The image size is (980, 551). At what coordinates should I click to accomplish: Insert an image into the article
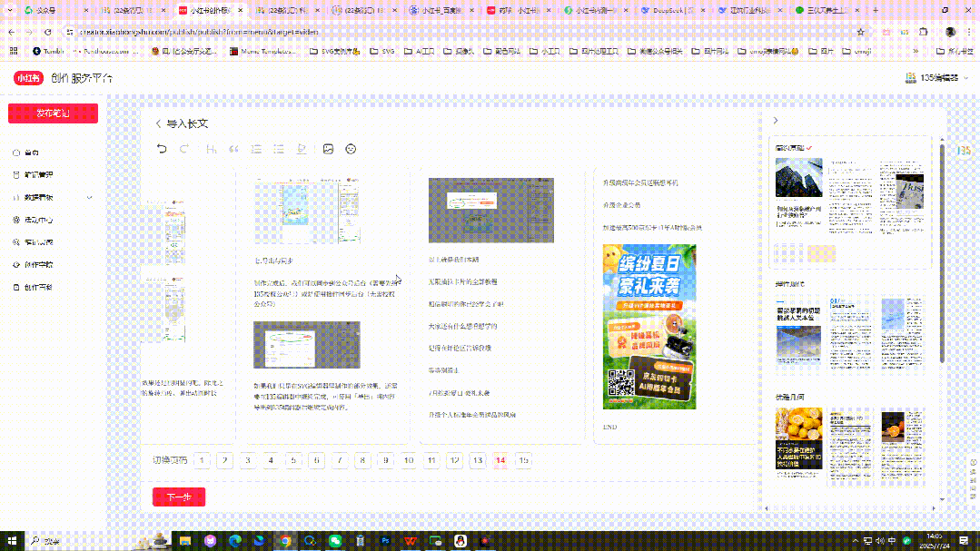pyautogui.click(x=328, y=149)
